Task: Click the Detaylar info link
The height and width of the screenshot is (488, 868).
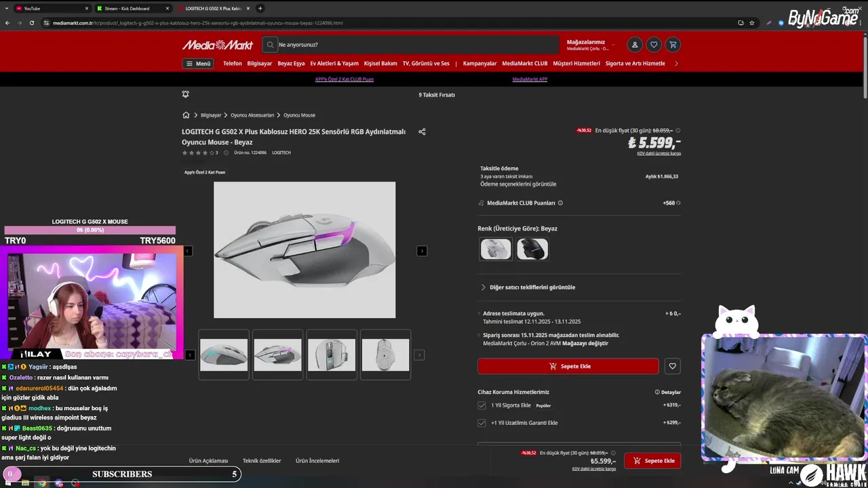Action: (668, 392)
